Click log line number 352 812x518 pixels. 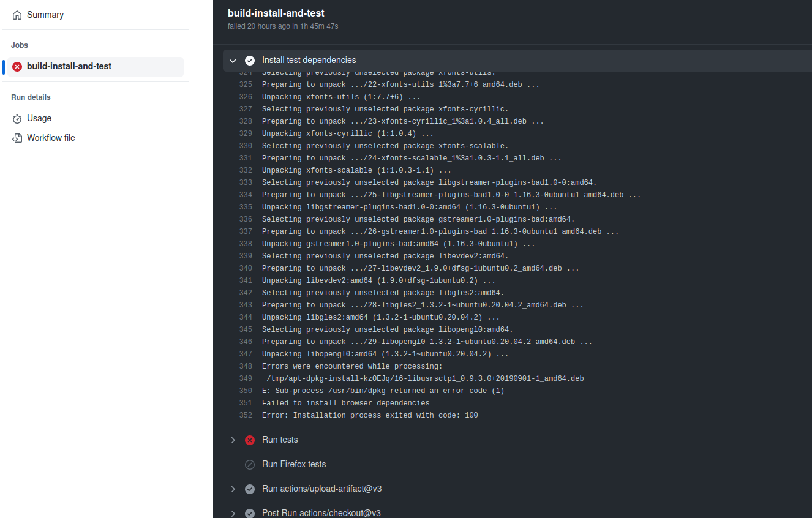point(246,415)
